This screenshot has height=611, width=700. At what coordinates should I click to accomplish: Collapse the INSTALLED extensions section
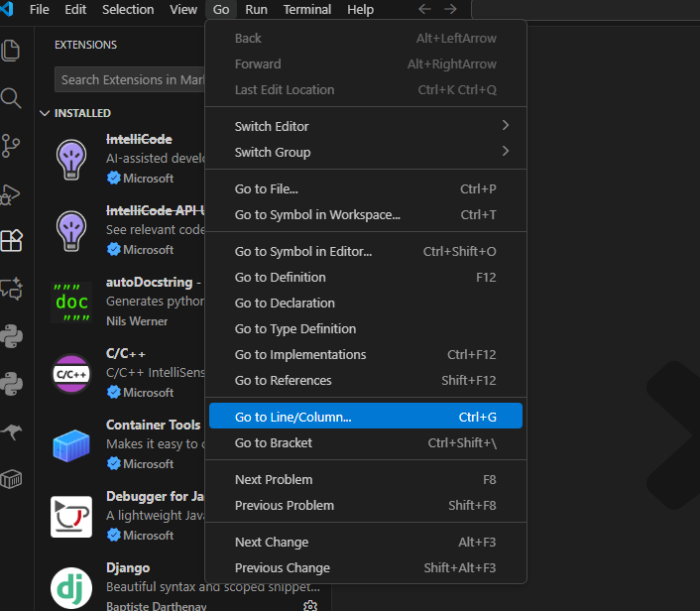coord(45,113)
